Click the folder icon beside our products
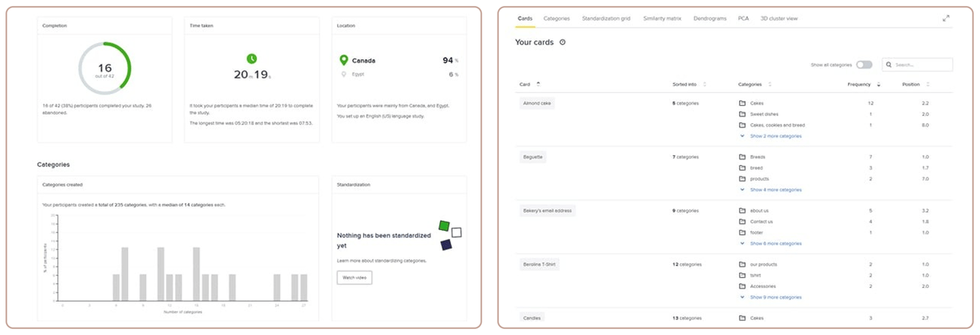Image resolution: width=980 pixels, height=335 pixels. [742, 265]
